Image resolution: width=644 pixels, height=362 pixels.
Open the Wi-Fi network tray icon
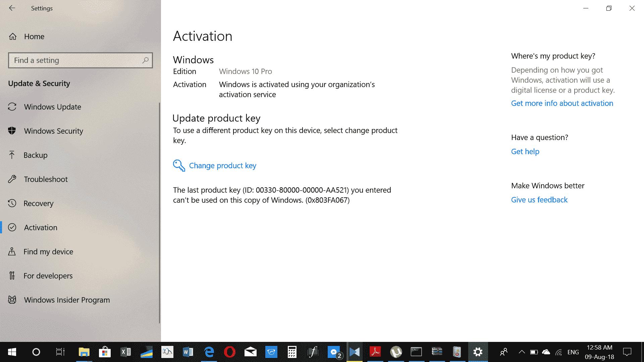(x=558, y=352)
